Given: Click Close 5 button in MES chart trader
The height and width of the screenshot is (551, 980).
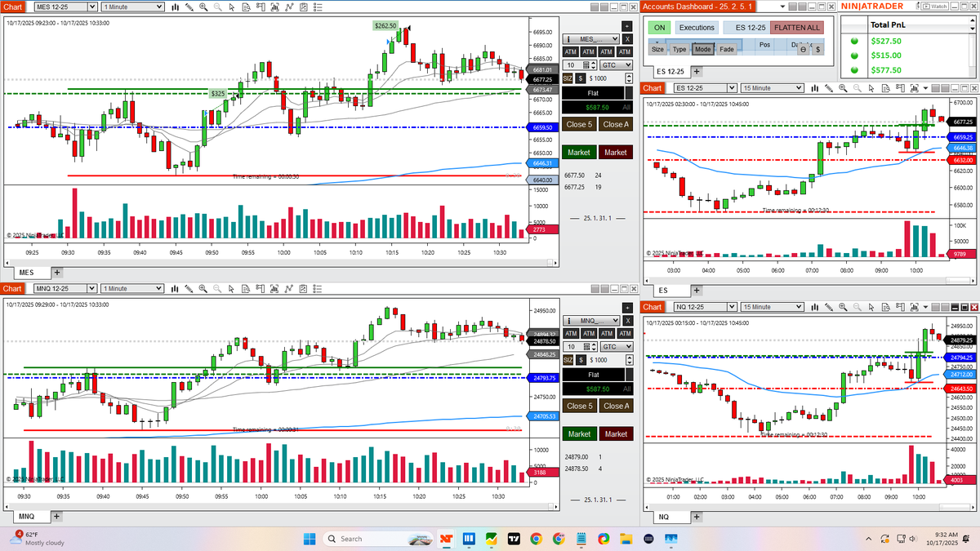Looking at the screenshot, I should coord(579,124).
